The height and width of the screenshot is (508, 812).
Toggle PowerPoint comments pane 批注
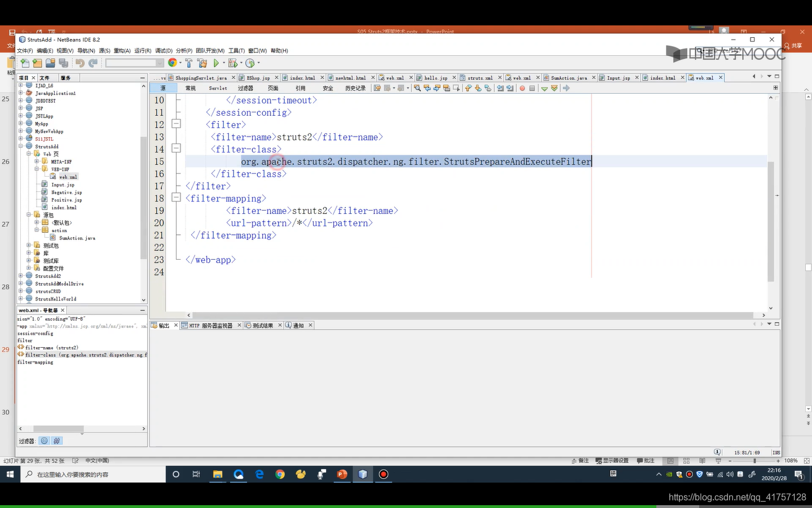(x=646, y=461)
